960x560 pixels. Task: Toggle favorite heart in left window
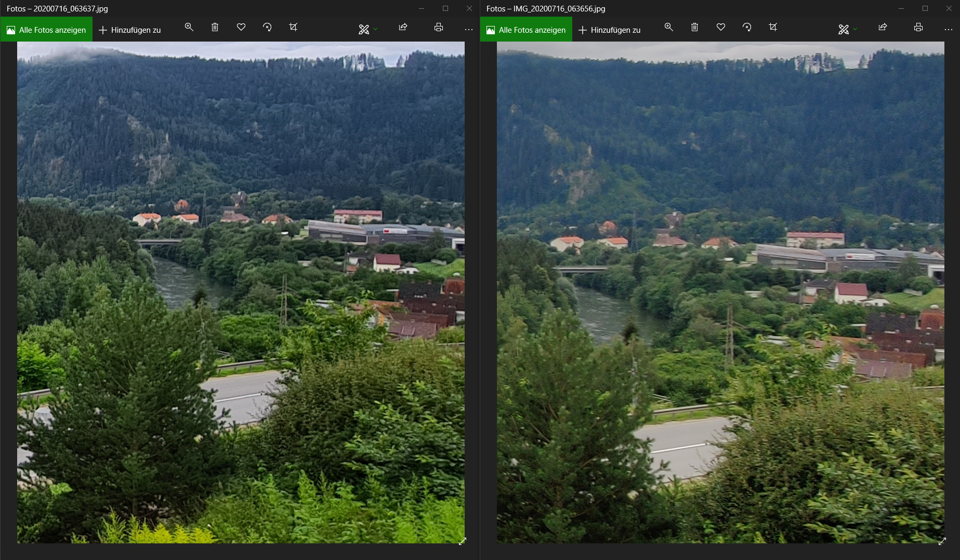click(241, 27)
